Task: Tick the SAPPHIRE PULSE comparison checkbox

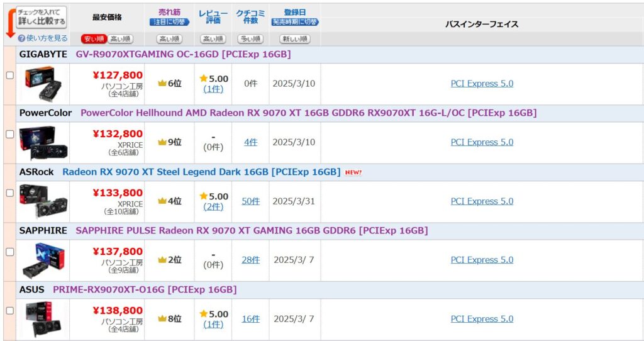Action: (x=10, y=252)
